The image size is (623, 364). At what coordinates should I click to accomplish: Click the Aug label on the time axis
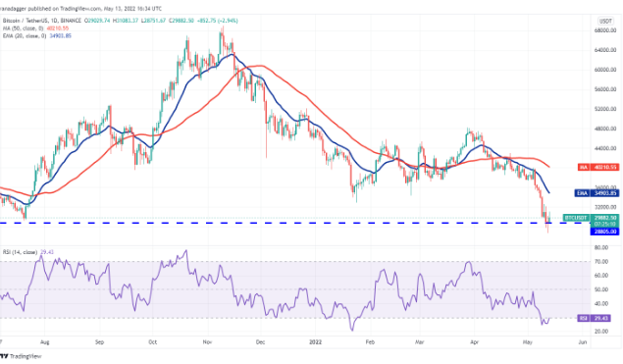[45, 342]
